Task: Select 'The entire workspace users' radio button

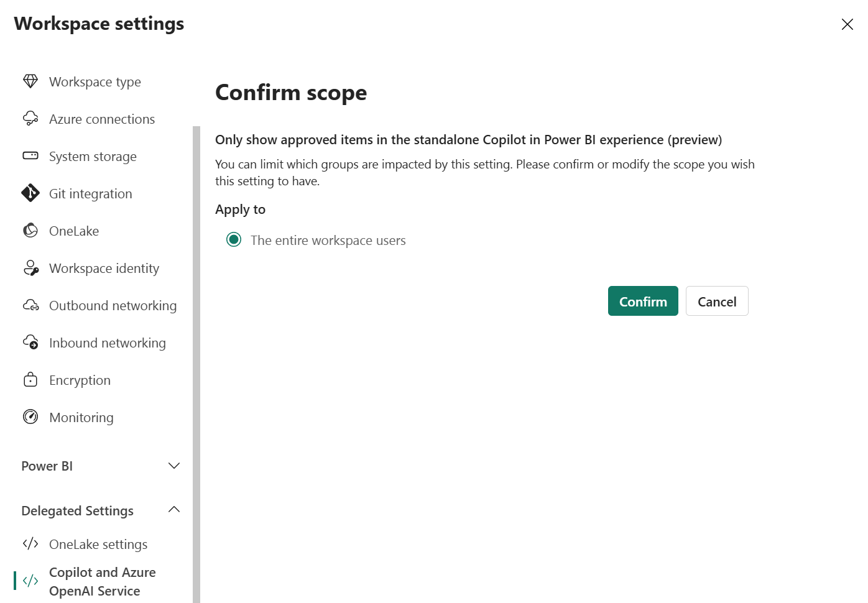Action: point(234,240)
